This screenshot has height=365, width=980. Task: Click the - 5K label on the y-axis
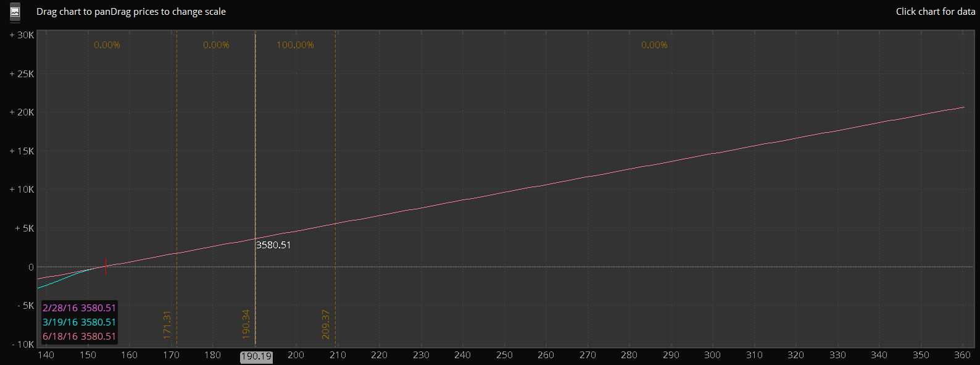coord(25,306)
